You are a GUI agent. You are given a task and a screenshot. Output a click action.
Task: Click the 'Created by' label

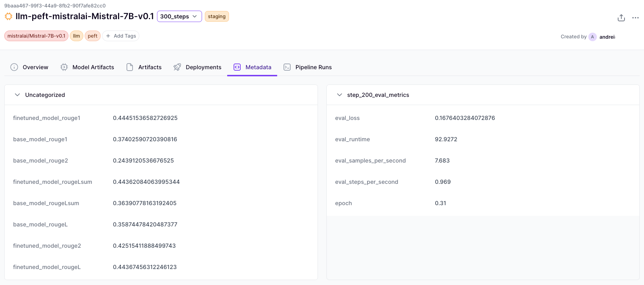click(573, 37)
